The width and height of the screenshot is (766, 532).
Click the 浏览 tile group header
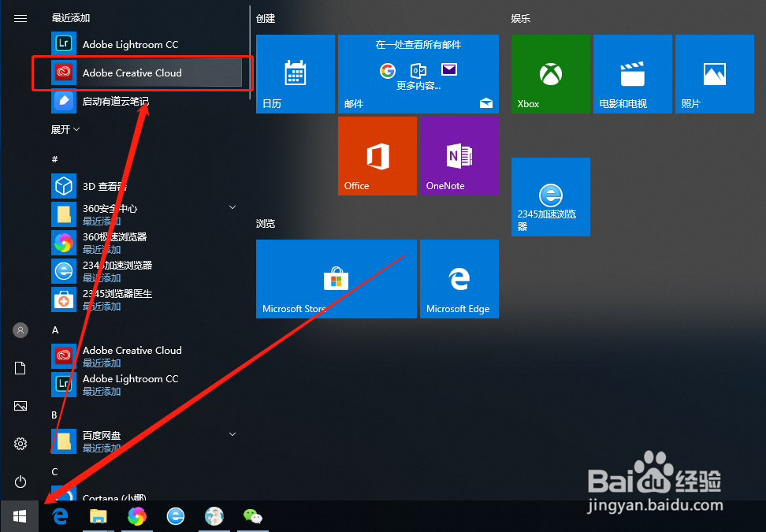(266, 224)
